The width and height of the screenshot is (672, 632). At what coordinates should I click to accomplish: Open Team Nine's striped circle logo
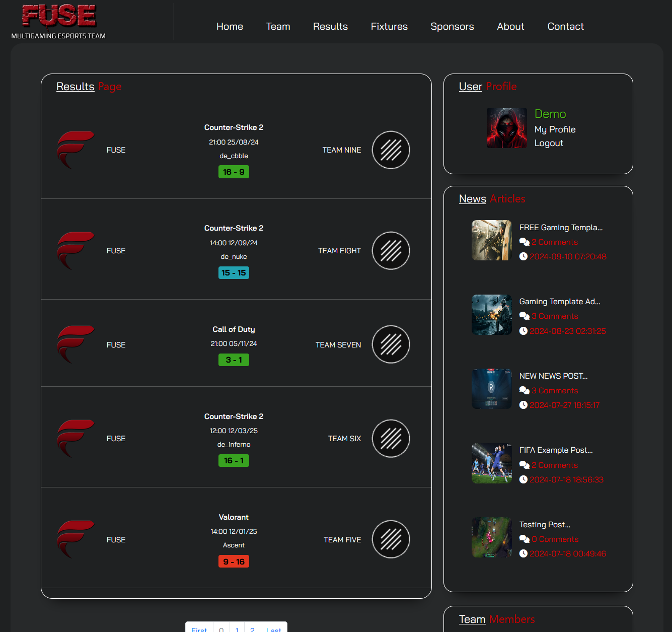pyautogui.click(x=391, y=150)
